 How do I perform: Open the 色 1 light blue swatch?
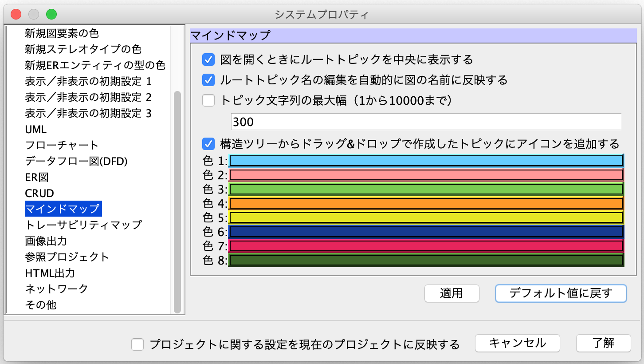pyautogui.click(x=426, y=161)
